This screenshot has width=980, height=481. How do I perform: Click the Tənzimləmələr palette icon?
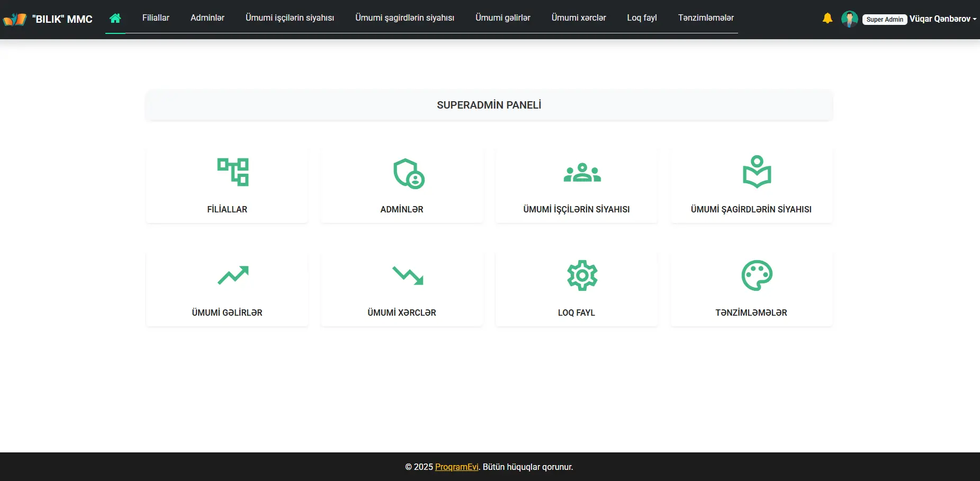coord(757,275)
